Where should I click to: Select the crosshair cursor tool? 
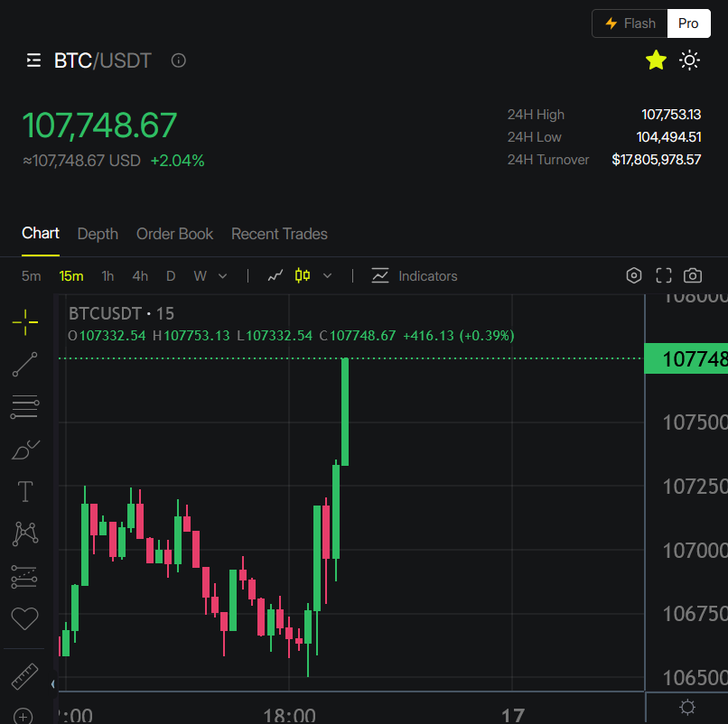point(25,322)
